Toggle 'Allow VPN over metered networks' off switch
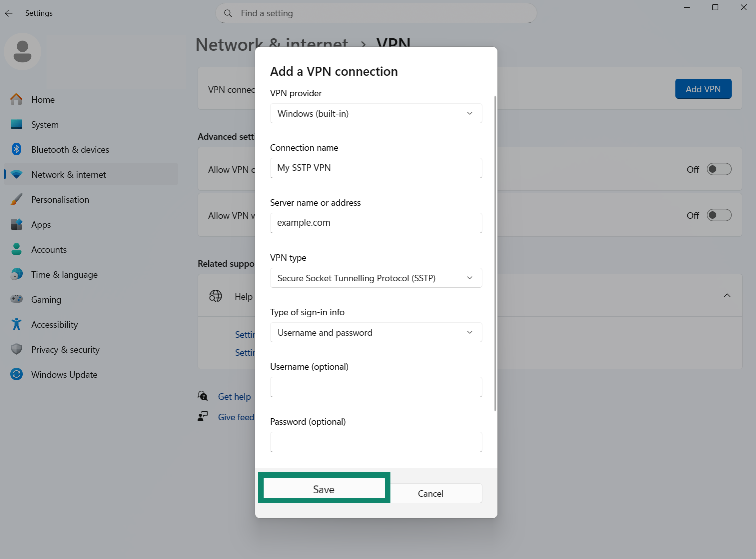The image size is (756, 559). pyautogui.click(x=719, y=169)
